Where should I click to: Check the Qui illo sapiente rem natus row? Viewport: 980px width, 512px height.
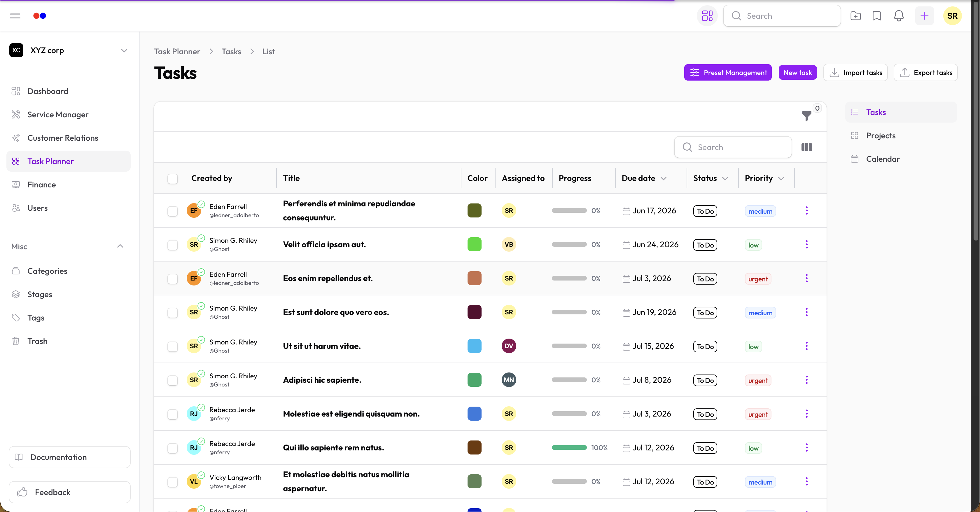173,448
